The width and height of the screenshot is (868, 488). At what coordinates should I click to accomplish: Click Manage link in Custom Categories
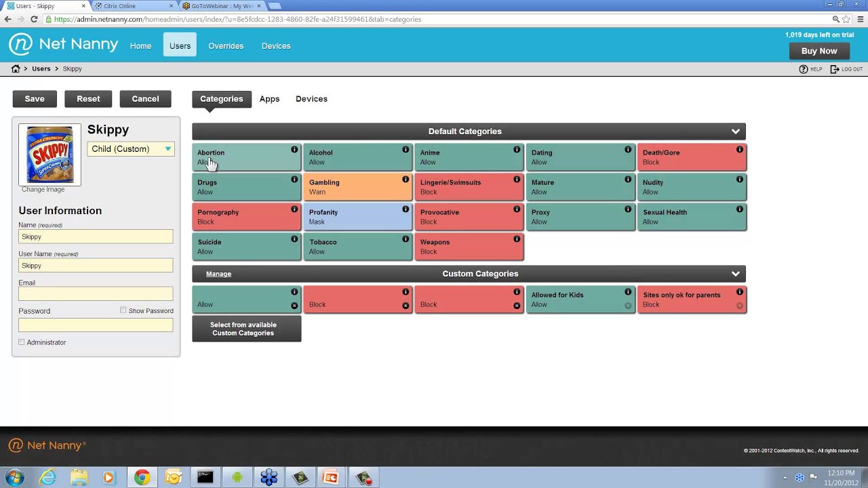[x=218, y=274]
